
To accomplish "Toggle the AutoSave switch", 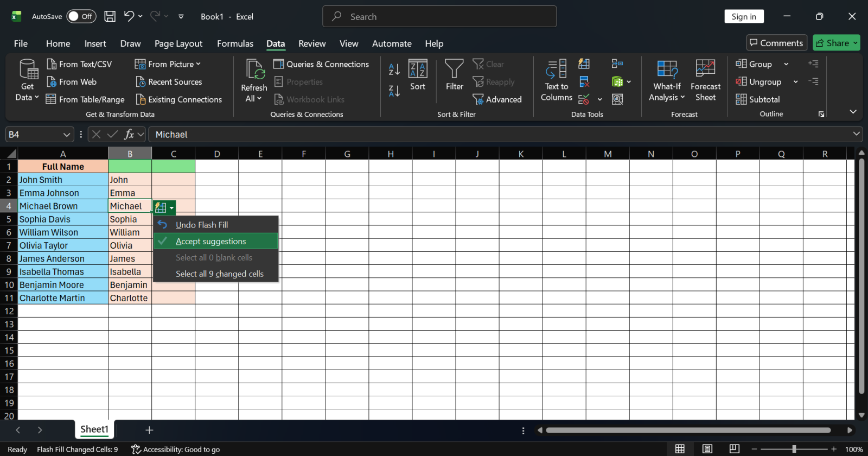I will pyautogui.click(x=81, y=16).
